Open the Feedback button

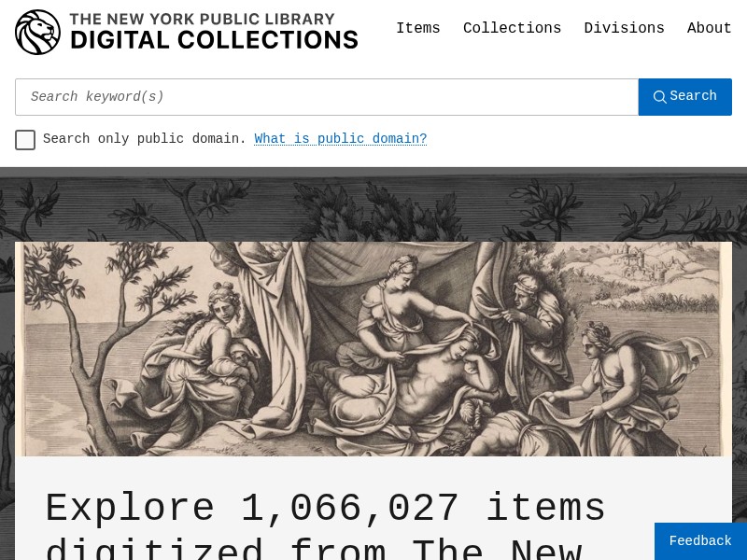(x=701, y=541)
